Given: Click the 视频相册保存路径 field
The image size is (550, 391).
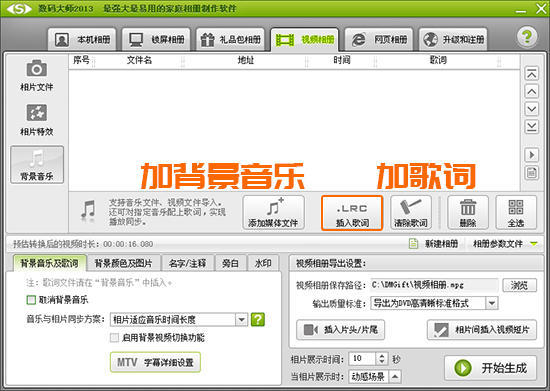Looking at the screenshot, I should pos(434,285).
